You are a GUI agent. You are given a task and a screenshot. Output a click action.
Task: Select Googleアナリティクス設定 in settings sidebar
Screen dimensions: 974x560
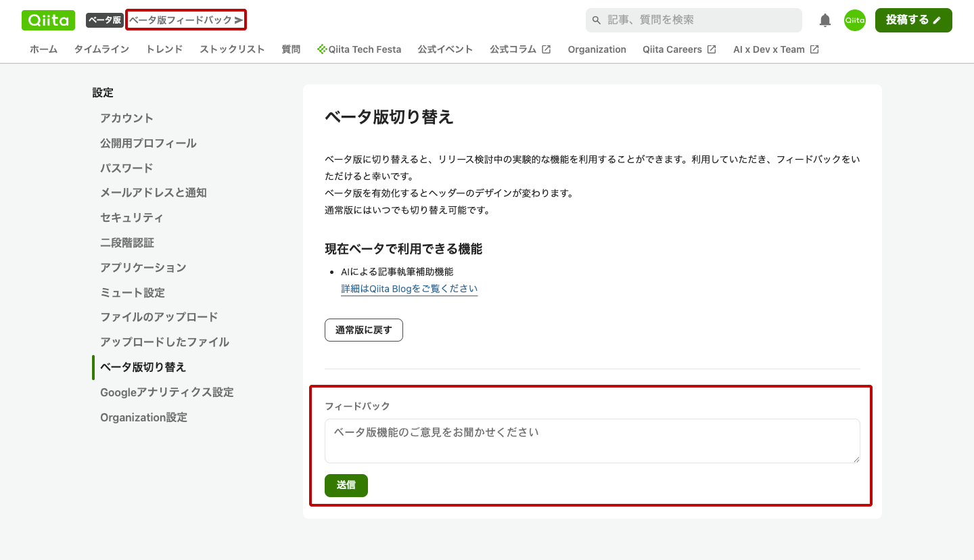pos(167,392)
